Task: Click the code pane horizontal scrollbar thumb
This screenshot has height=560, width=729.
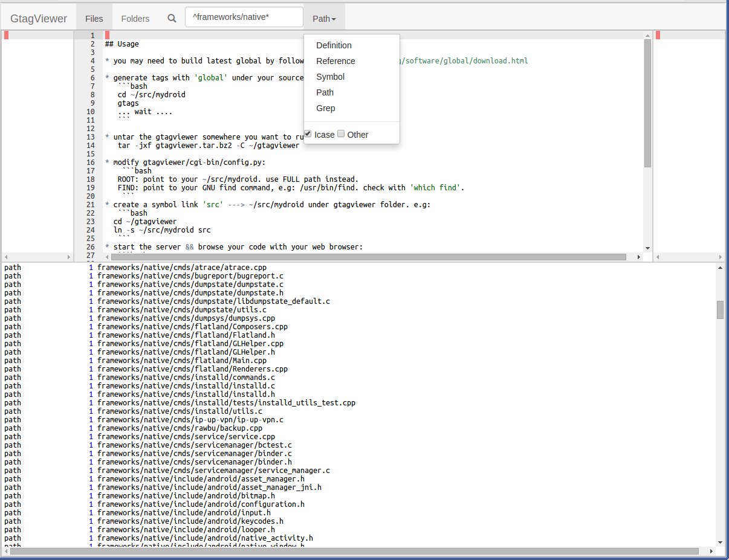Action: (369, 257)
